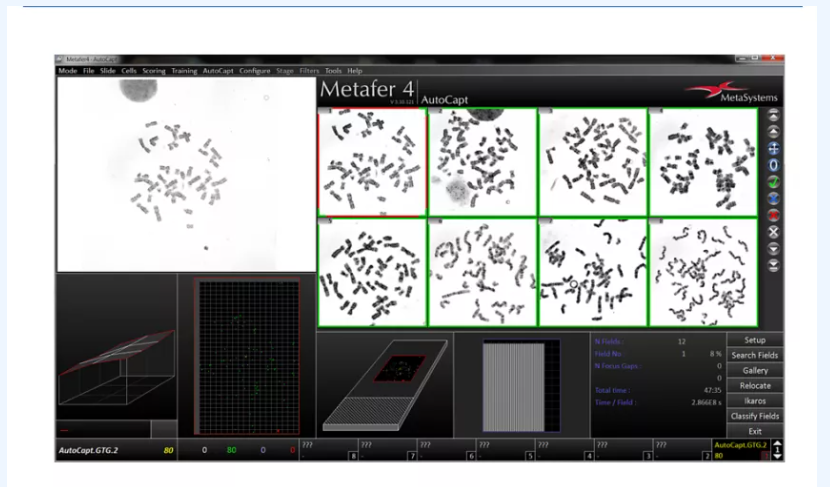830x487 pixels.
Task: Select second metaphase thumbnail in top row
Action: (482, 163)
